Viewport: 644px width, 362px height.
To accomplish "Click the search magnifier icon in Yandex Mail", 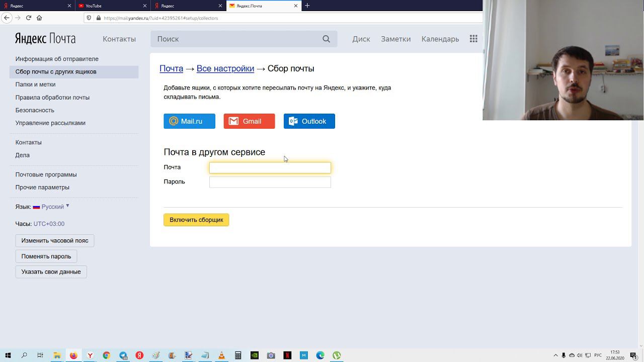I will pos(326,39).
